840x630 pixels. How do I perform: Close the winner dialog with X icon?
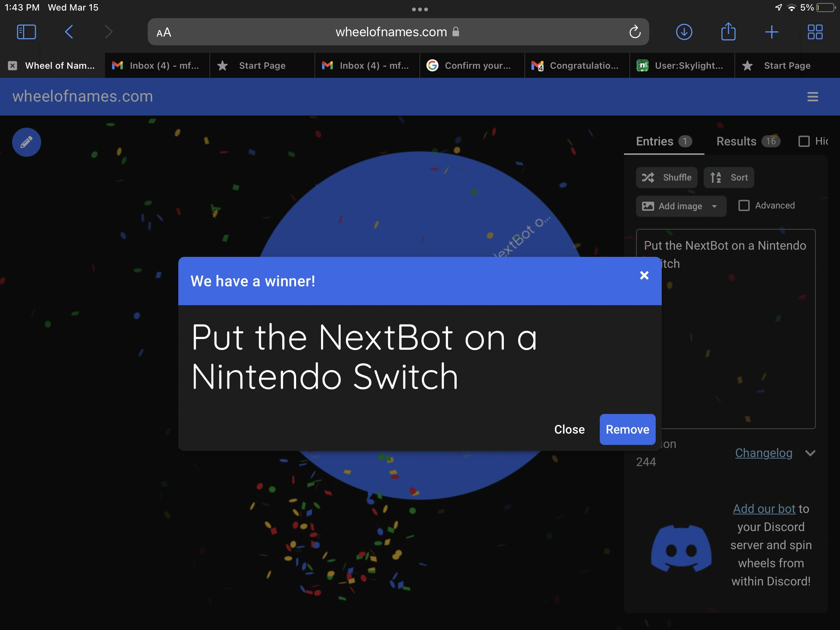click(644, 275)
